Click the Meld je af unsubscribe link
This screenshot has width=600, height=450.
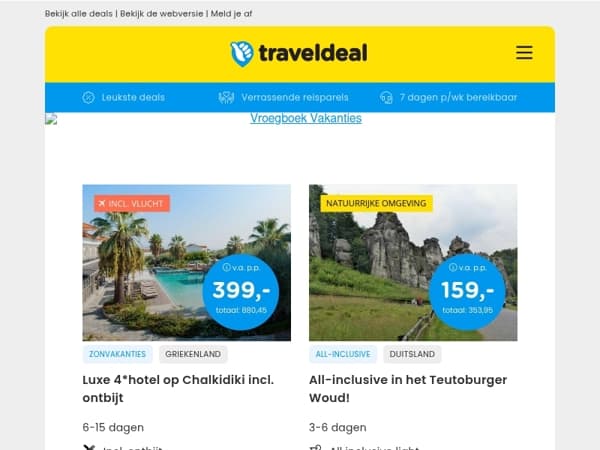tap(231, 14)
